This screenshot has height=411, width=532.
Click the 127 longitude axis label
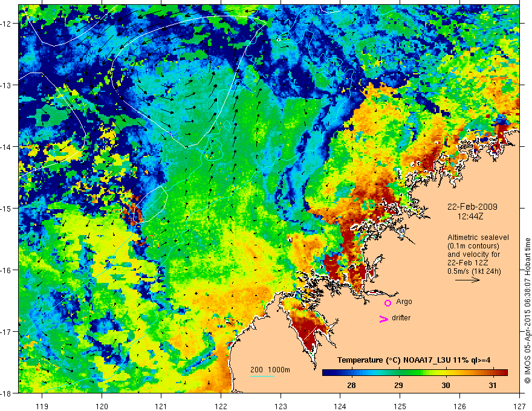point(519,406)
